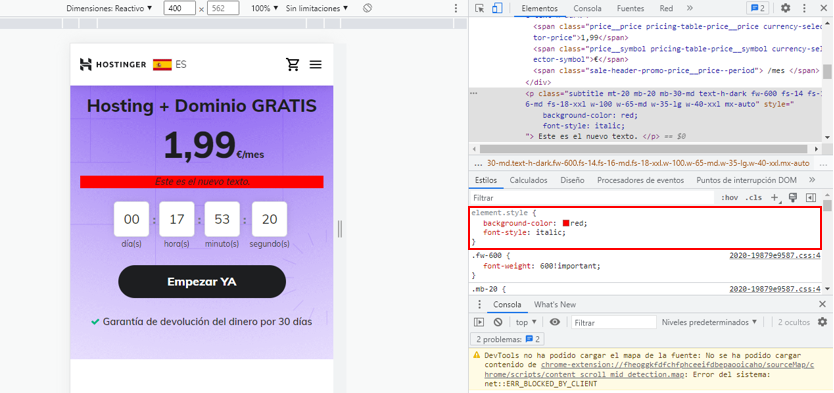Click the eye live expression icon
Image resolution: width=834 pixels, height=393 pixels.
555,322
